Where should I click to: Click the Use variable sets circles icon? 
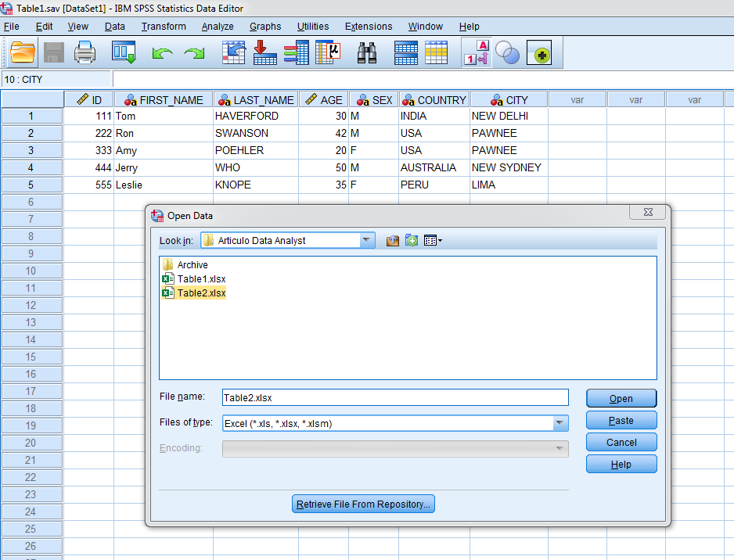pyautogui.click(x=507, y=52)
